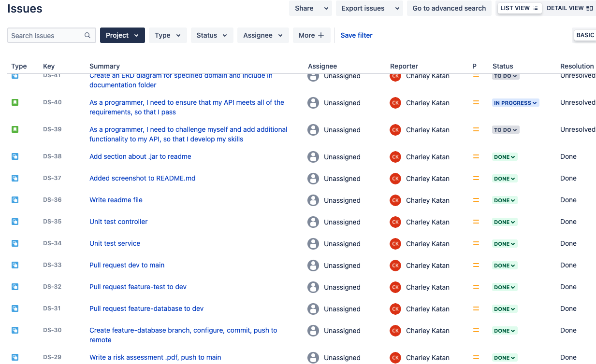This screenshot has height=364, width=596.
Task: Open the Go to advanced search button
Action: coord(449,8)
